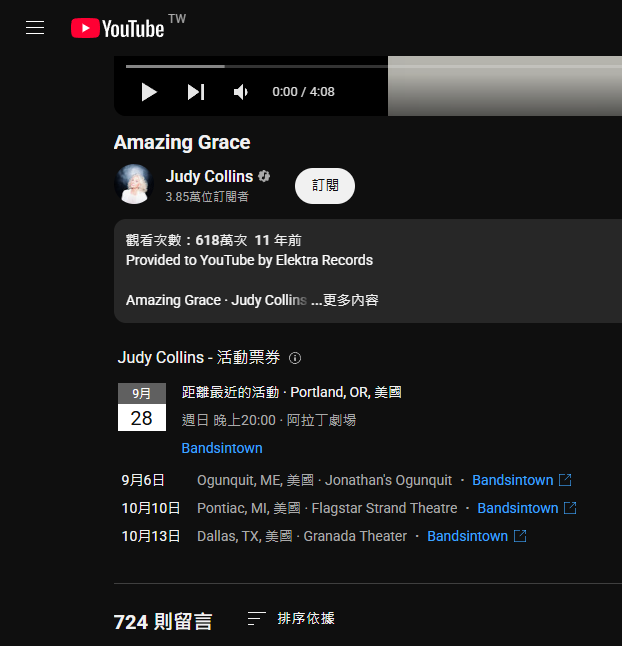
Task: Open Bandsintown link for Ogunquit event
Action: pos(512,480)
